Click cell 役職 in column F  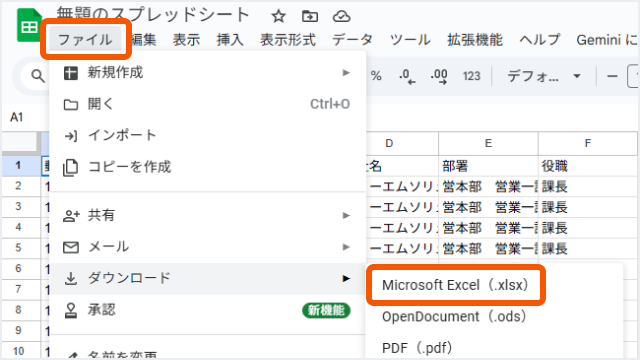[587, 166]
